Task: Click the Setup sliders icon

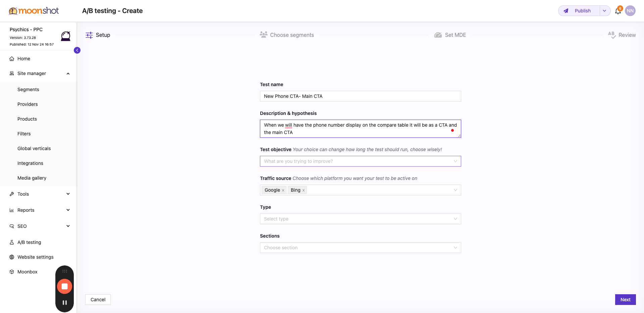Action: (89, 35)
